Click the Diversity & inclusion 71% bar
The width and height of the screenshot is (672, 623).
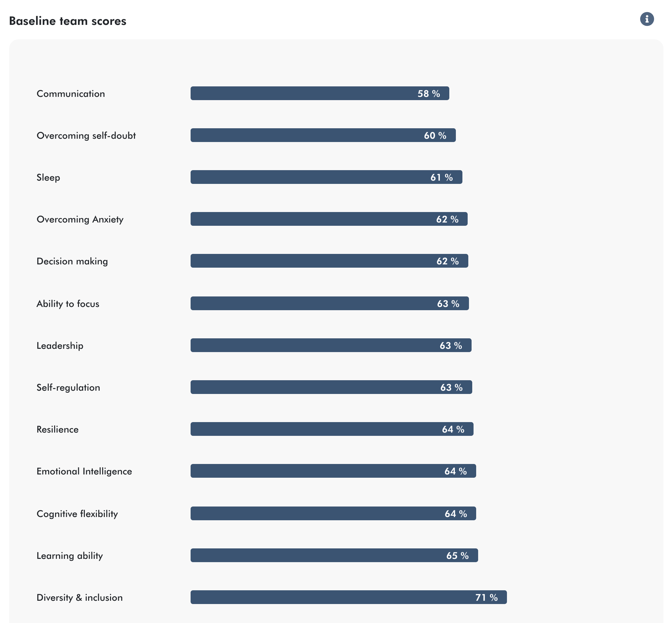point(348,597)
